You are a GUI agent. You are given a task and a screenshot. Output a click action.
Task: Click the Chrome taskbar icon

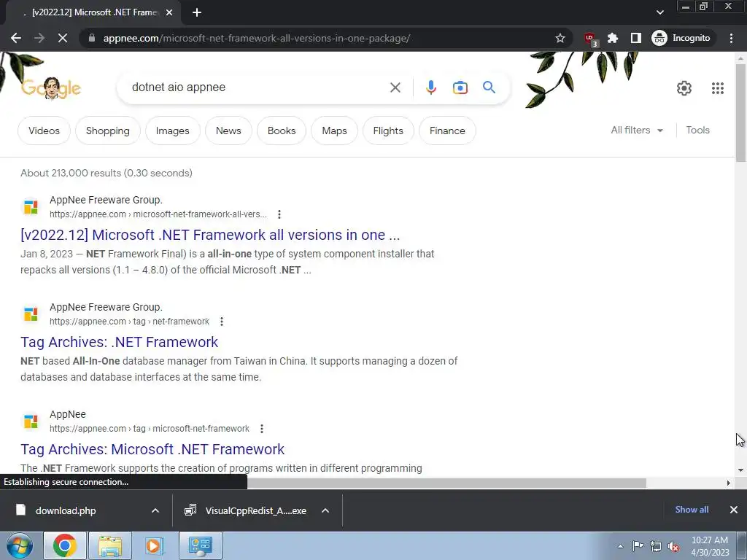(64, 545)
